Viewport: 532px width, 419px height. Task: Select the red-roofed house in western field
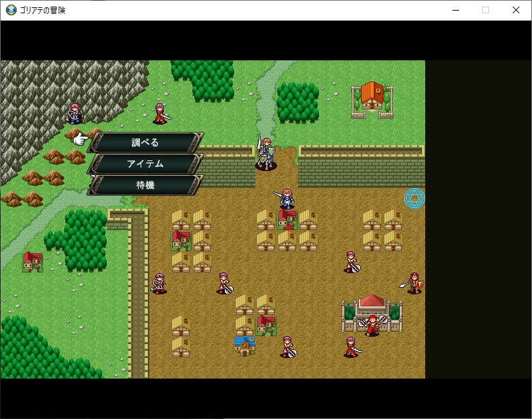click(x=33, y=262)
